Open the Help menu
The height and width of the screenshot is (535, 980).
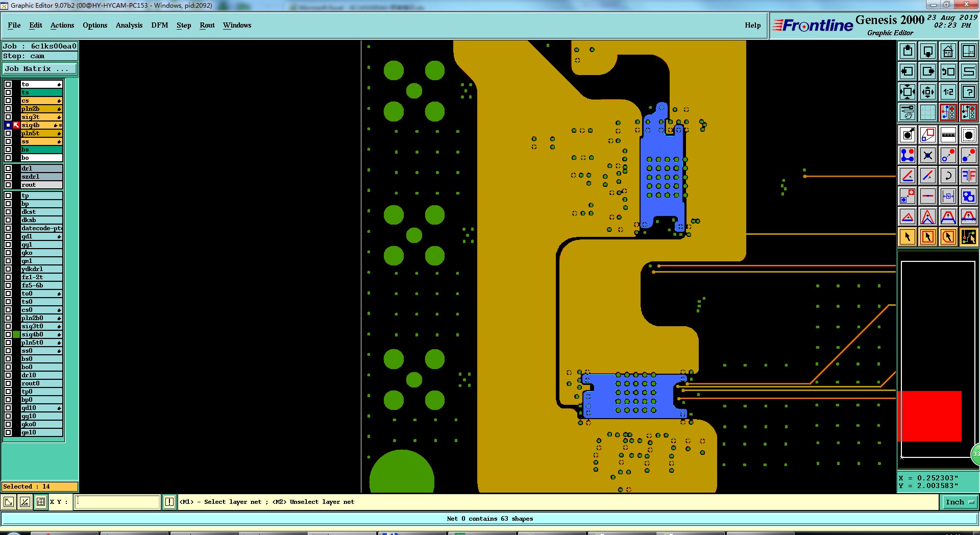tap(752, 25)
